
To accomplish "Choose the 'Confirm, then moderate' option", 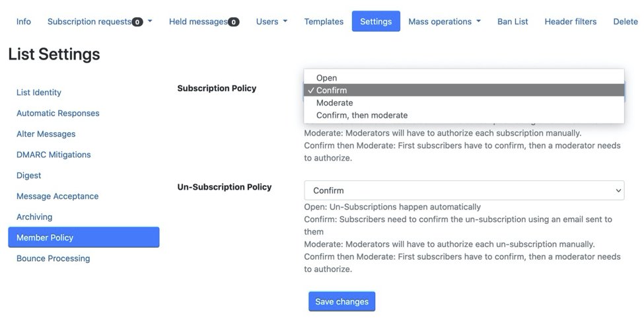I will click(361, 116).
